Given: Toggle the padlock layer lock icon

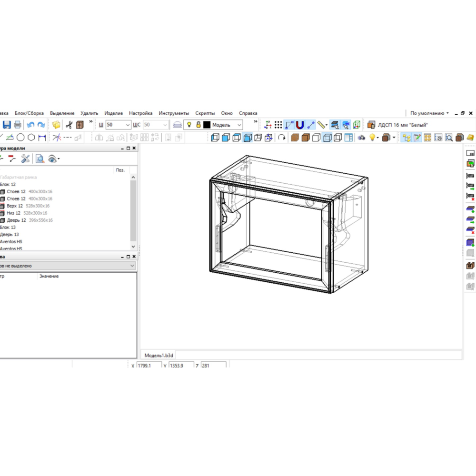Looking at the screenshot, I should tap(198, 125).
